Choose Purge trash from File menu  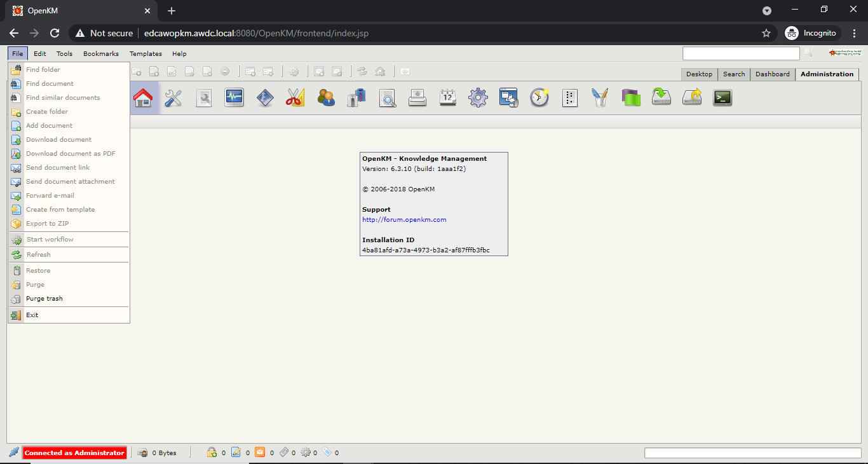69,299
